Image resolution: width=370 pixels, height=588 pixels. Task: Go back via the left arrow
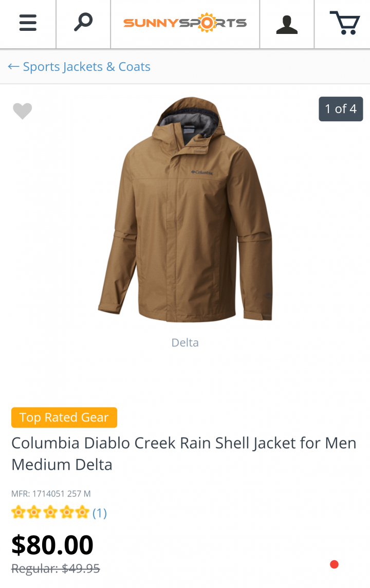pos(13,67)
